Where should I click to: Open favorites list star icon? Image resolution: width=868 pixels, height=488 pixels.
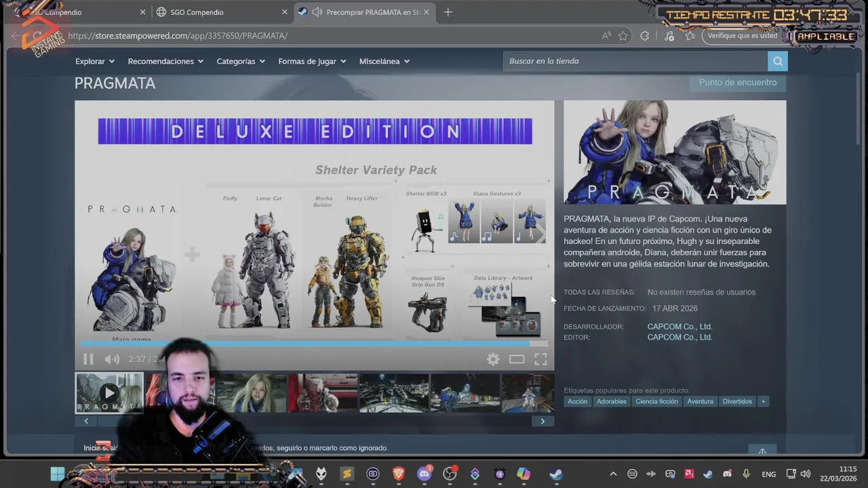point(690,36)
